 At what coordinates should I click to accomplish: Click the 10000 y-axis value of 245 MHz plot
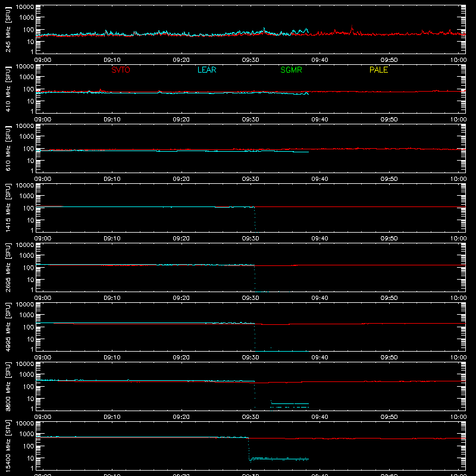[25, 7]
